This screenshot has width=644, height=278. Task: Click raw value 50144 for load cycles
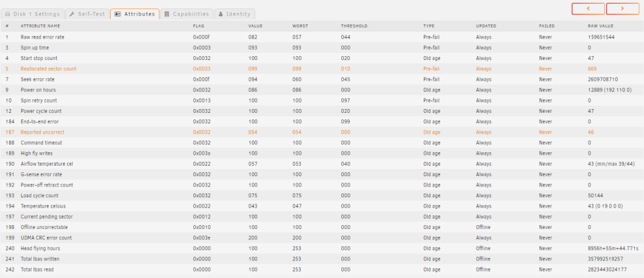click(x=594, y=195)
